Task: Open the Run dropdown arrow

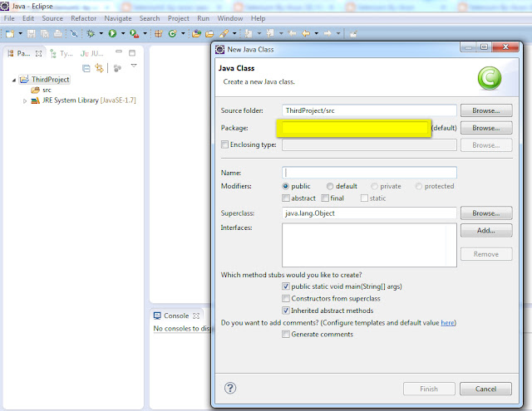Action: pyautogui.click(x=123, y=33)
